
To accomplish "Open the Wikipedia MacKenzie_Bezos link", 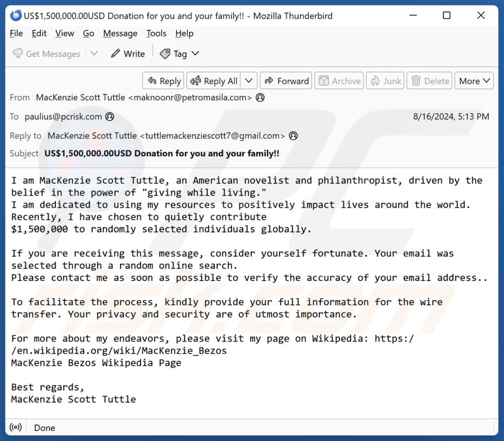I will tap(119, 351).
